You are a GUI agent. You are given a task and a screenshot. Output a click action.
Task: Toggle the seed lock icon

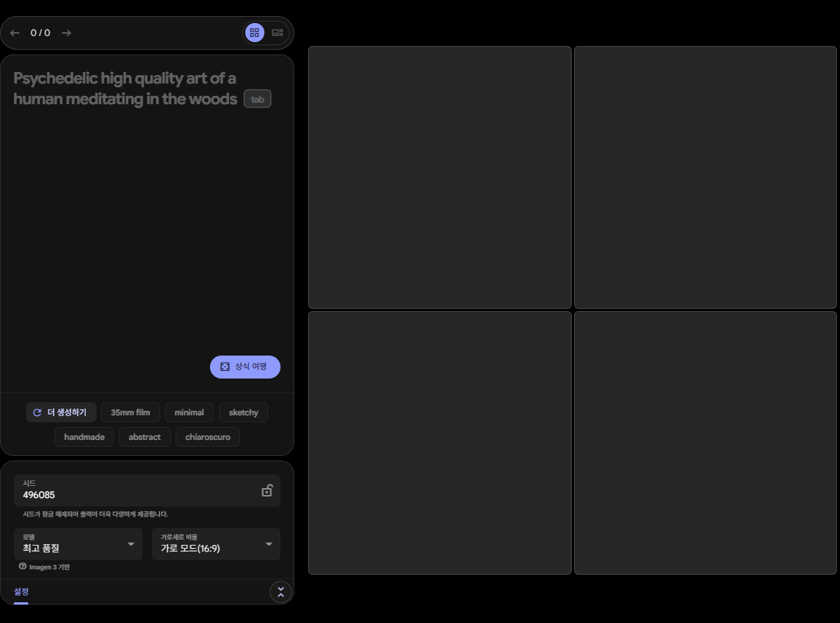(267, 490)
